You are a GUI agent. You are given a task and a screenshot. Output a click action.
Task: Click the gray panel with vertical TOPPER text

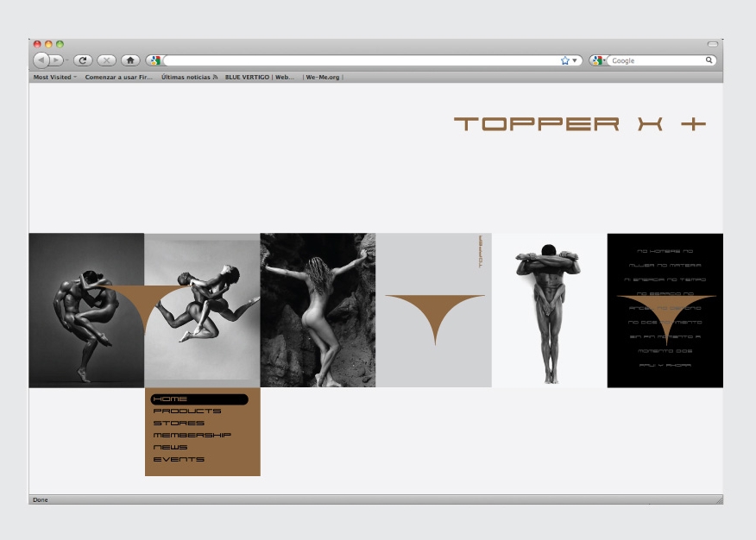pyautogui.click(x=433, y=311)
